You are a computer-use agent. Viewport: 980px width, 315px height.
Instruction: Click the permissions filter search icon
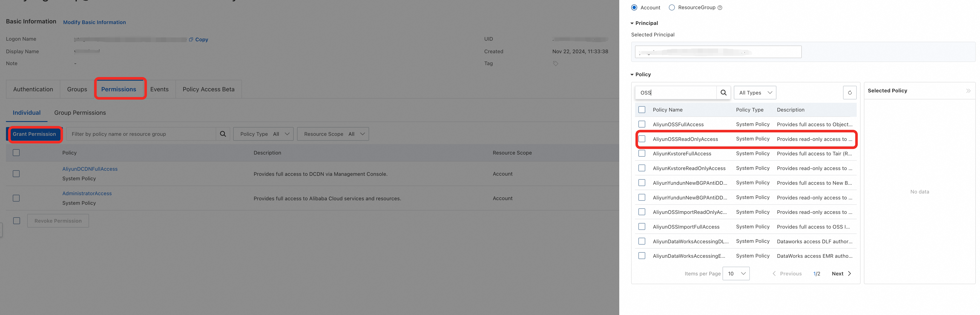[x=223, y=134]
